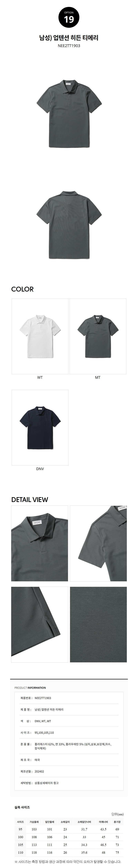Screen dimensions: 138x868
Task: Click the COLOR section heading
Action: point(22,289)
